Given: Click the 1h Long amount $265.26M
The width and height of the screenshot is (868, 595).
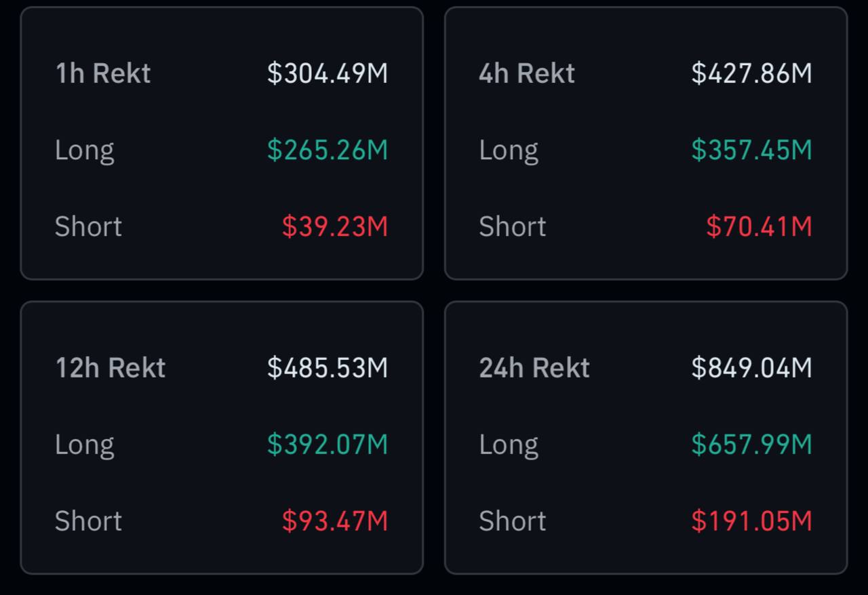Looking at the screenshot, I should [x=328, y=150].
